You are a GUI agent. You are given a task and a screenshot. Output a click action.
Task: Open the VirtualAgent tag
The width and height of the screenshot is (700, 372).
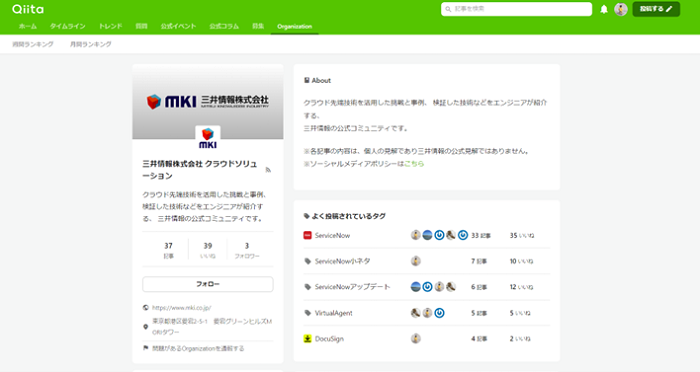pos(333,313)
